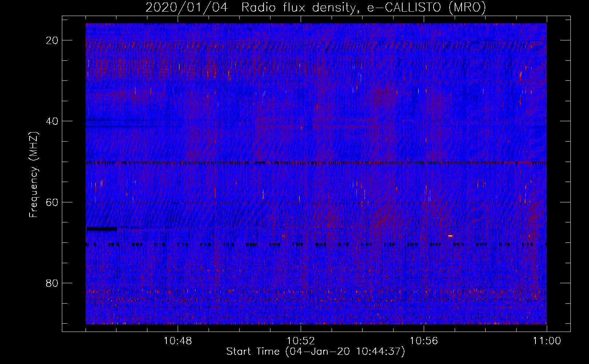The width and height of the screenshot is (589, 364).
Task: Click the "Start Time (04-Jan-20 10:44:37)" x-axis label
Action: click(x=316, y=352)
